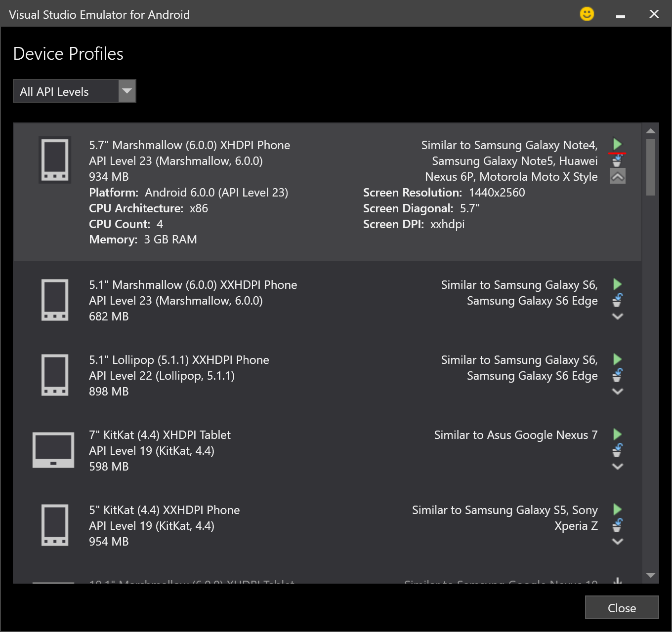Uninstall the 5" KitKat XXHDPI Phone profile
This screenshot has width=672, height=632.
click(x=617, y=525)
